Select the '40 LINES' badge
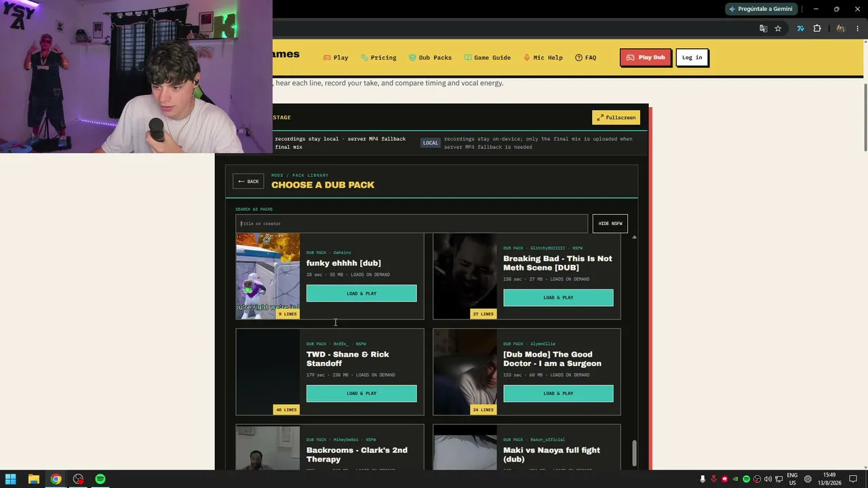 (286, 409)
